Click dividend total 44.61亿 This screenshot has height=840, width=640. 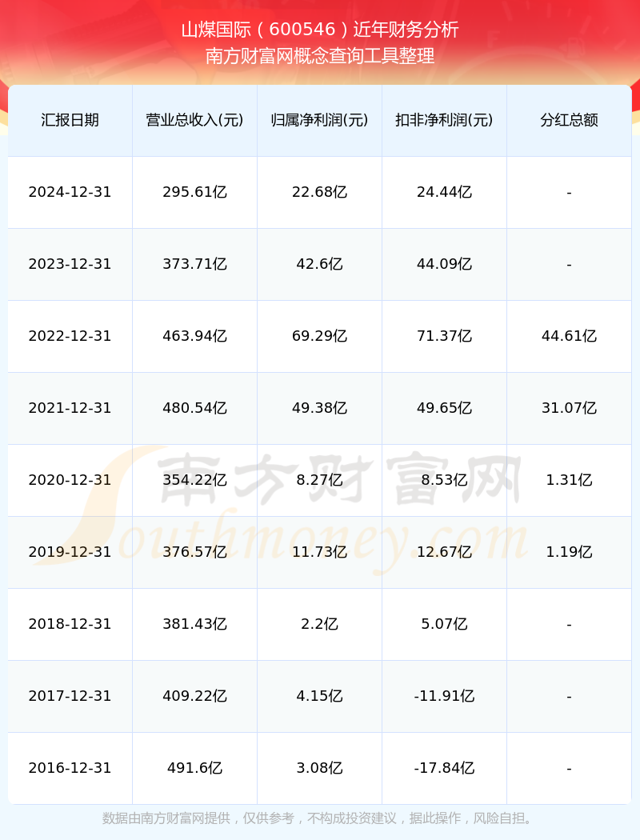click(570, 336)
